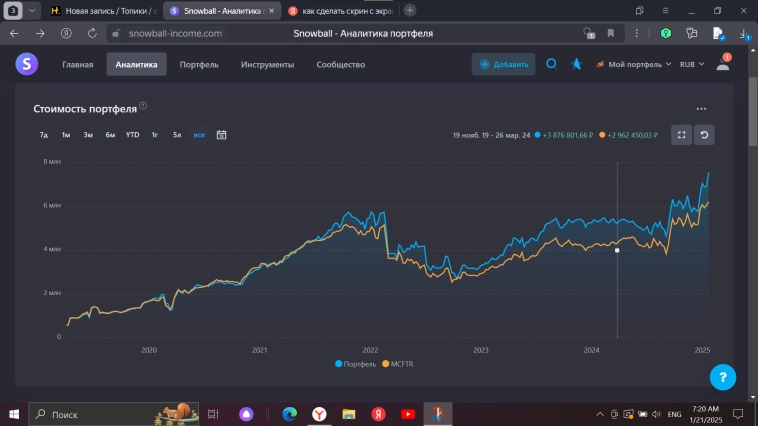Select the 1м time range button
The image size is (758, 426).
tap(65, 135)
